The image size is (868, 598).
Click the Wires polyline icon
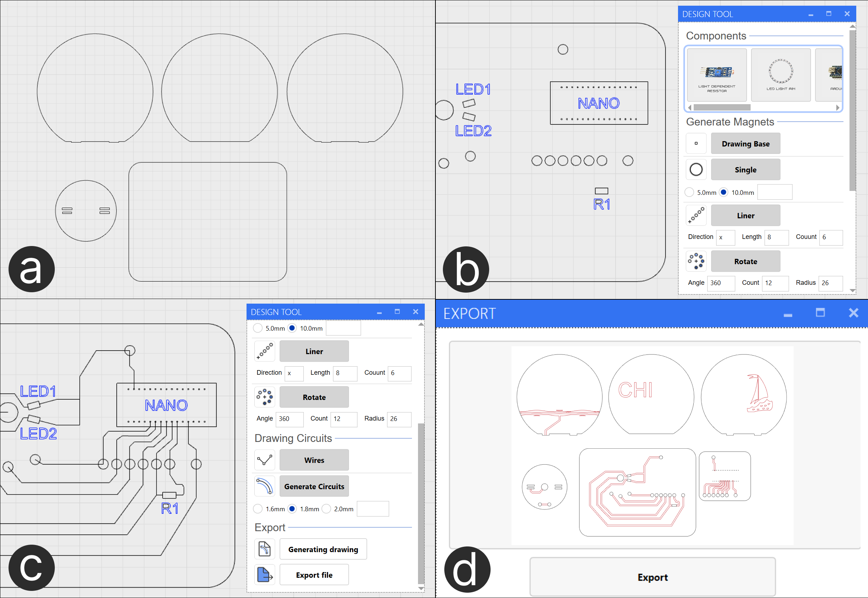[x=265, y=460]
